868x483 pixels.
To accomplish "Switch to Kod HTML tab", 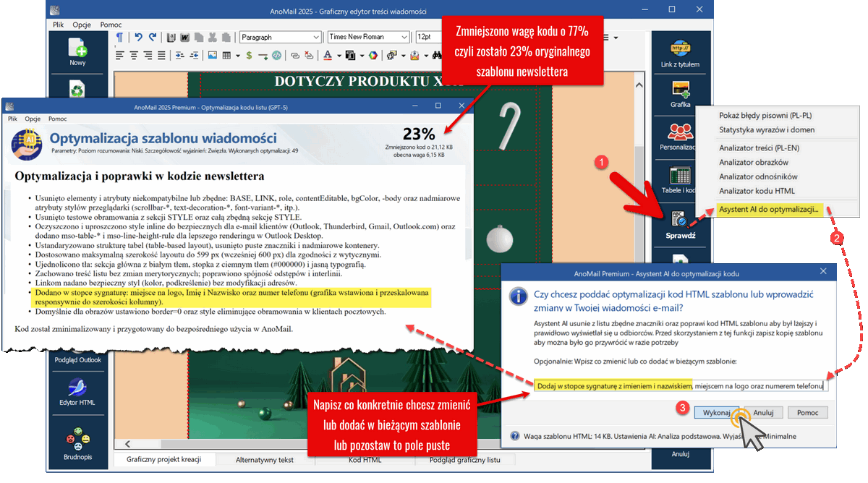I will (x=365, y=460).
